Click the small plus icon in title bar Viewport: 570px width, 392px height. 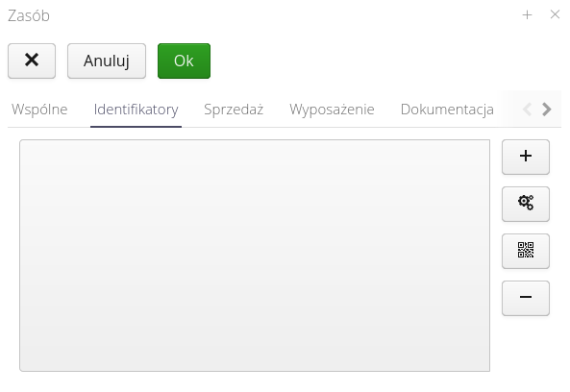tap(527, 15)
